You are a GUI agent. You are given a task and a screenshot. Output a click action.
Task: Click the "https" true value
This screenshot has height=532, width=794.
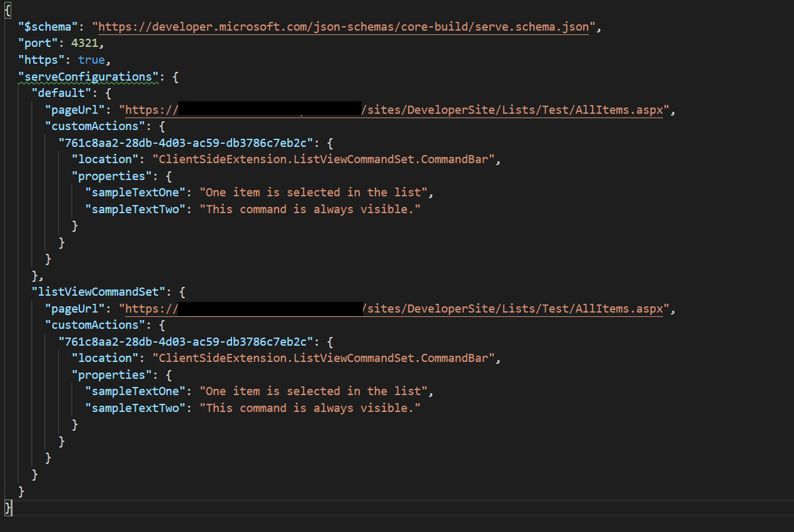91,59
